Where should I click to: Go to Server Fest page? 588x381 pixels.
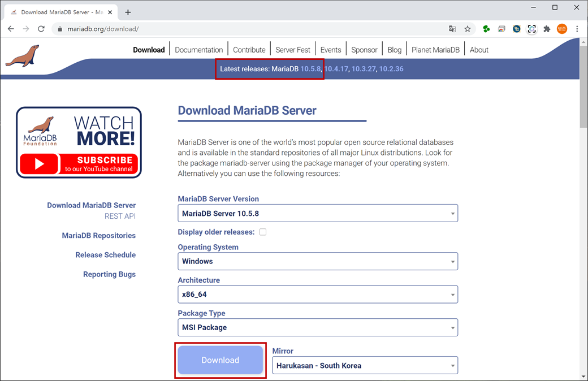tap(293, 50)
